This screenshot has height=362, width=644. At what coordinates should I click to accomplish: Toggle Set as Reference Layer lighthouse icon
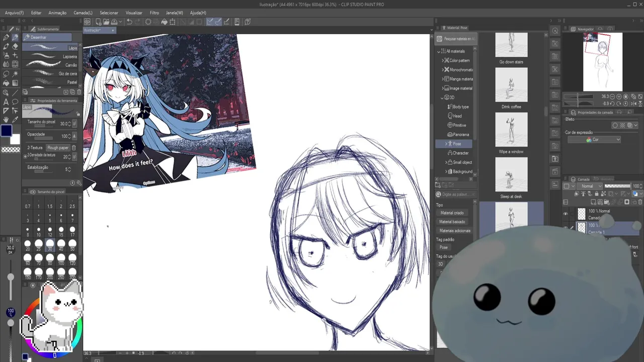pyautogui.click(x=584, y=194)
